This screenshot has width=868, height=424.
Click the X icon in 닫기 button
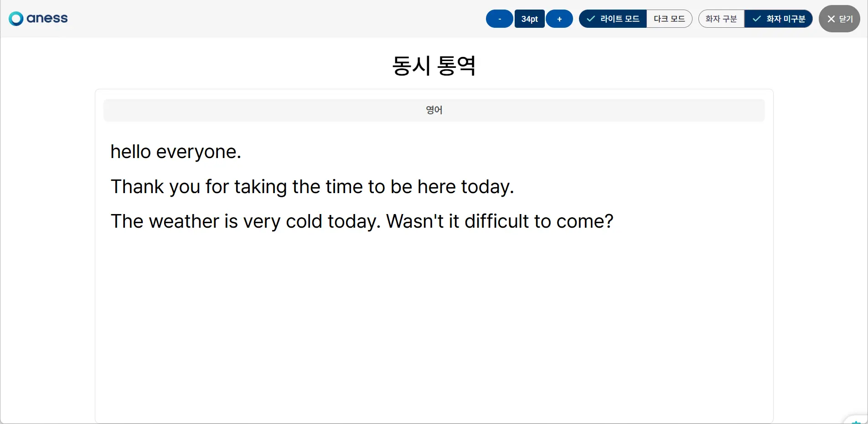click(831, 19)
